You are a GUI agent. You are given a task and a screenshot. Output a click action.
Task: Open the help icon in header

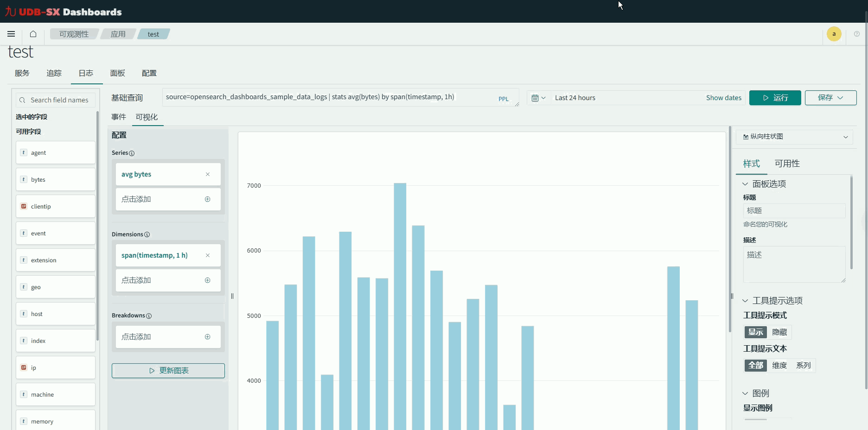click(856, 34)
